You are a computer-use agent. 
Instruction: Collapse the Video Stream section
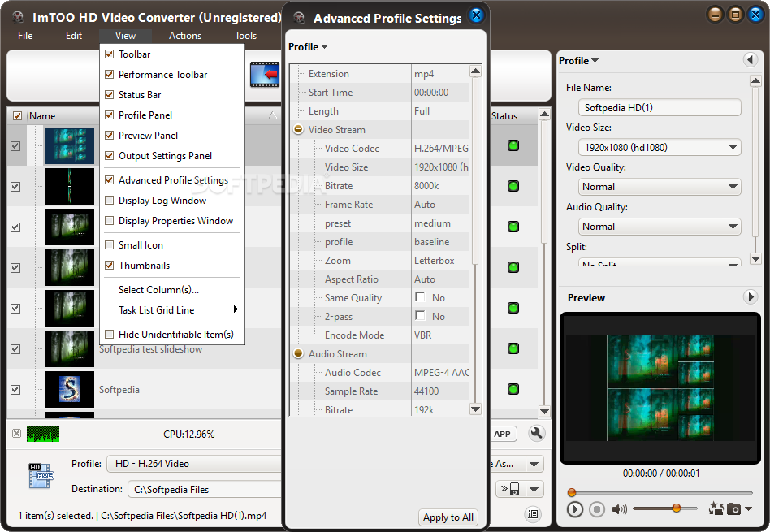[298, 129]
